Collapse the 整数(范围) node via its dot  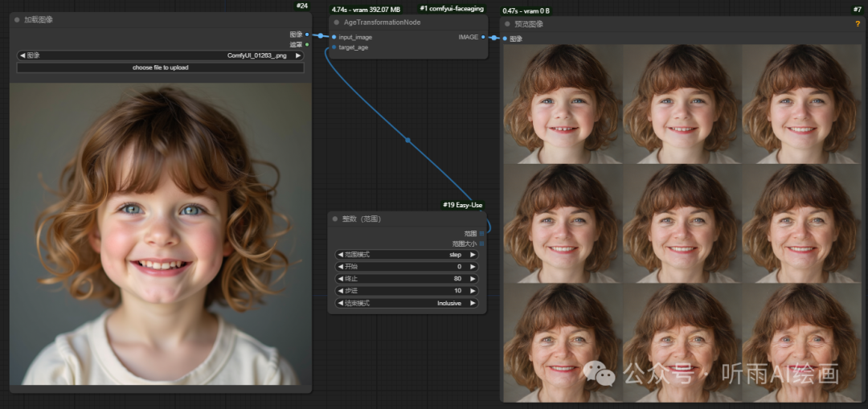335,219
